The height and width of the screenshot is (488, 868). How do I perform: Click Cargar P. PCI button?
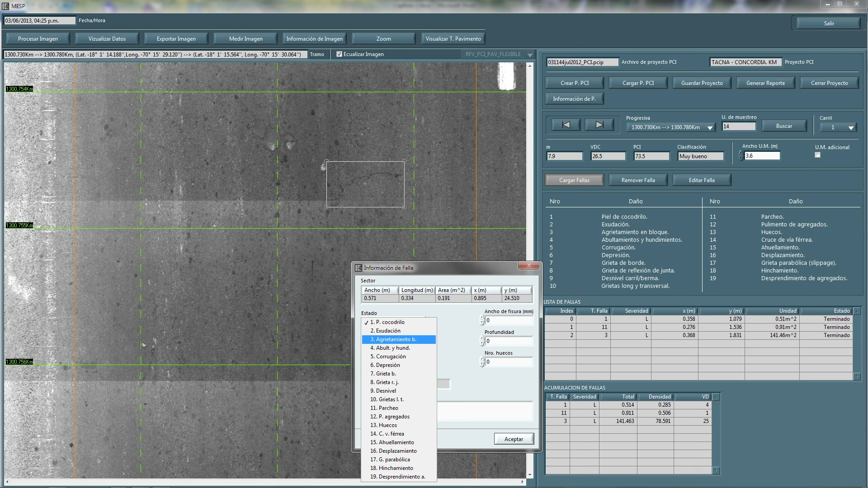(638, 83)
